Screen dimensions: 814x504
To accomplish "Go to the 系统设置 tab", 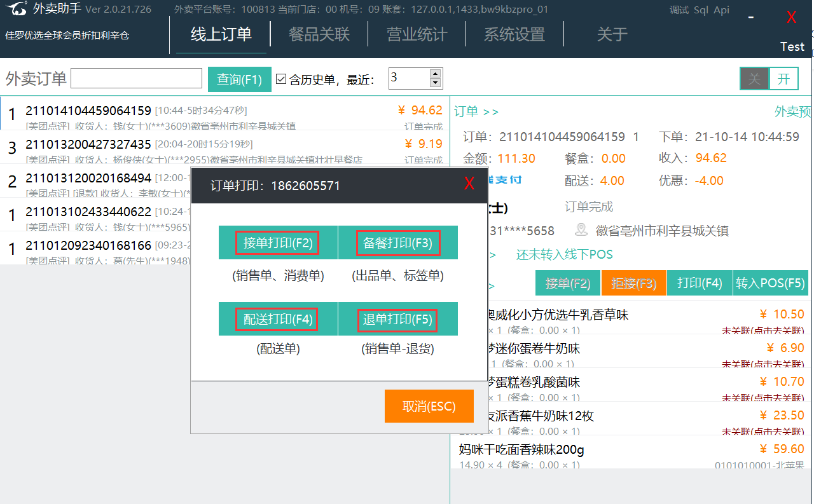I will (x=514, y=34).
